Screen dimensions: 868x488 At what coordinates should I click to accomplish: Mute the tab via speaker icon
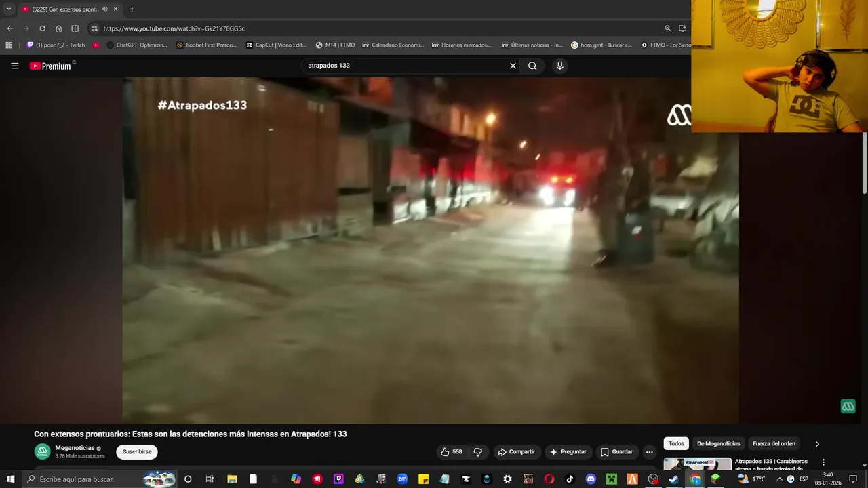point(105,9)
